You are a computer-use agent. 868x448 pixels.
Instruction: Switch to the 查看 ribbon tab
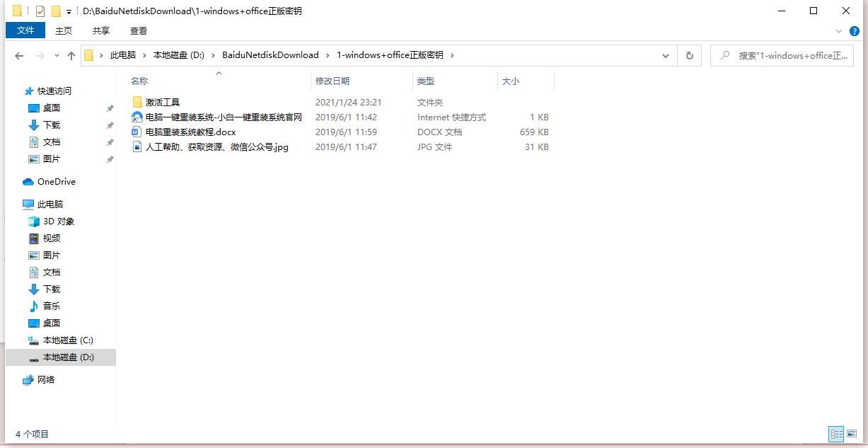tap(138, 30)
